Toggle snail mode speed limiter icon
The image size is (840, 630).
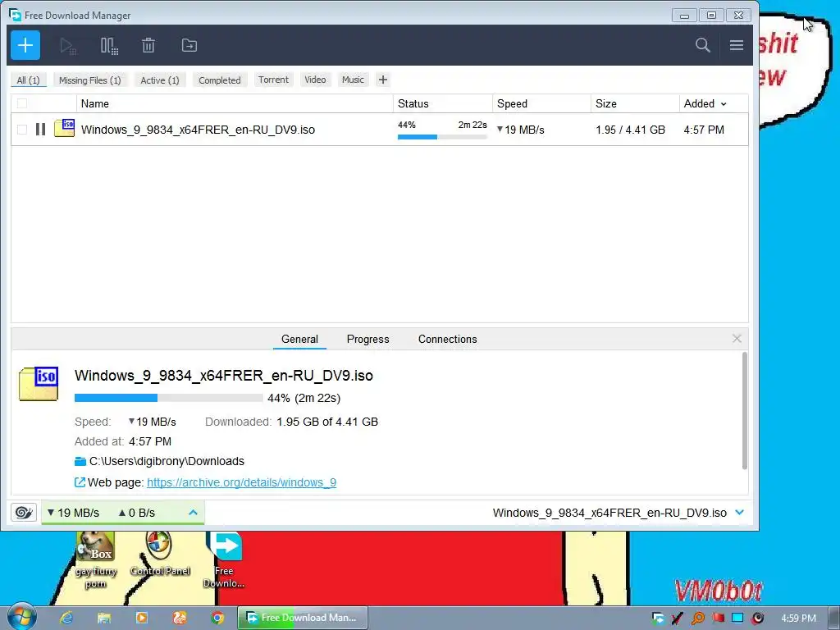[x=24, y=512]
